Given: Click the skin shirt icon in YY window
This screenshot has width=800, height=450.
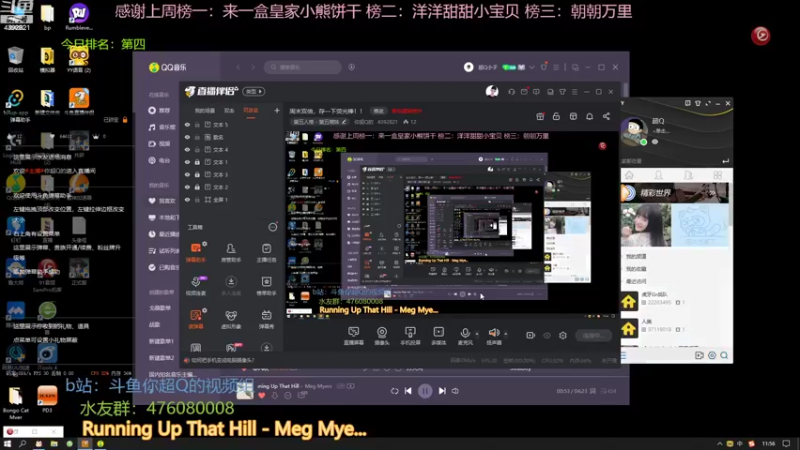Looking at the screenshot, I should click(697, 103).
